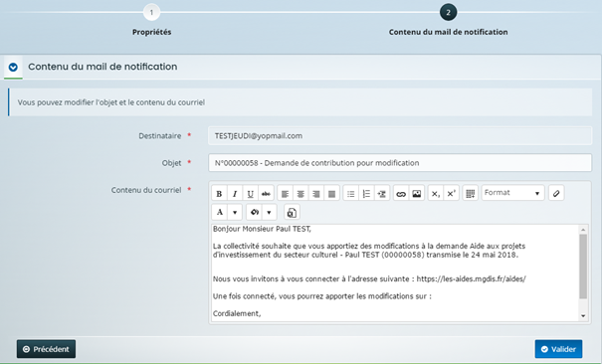Viewport: 602px width, 364px height.
Task: Click the 'Destinataire' label
Action: (x=160, y=136)
